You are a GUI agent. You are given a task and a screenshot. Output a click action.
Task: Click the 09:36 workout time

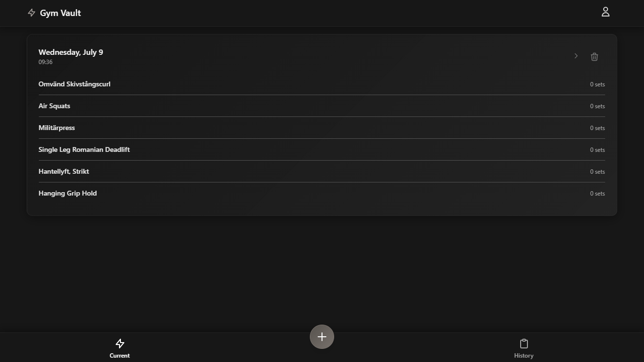45,62
